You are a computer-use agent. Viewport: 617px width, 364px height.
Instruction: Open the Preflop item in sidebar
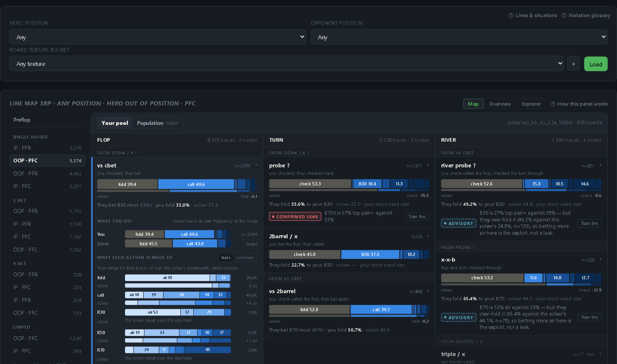[47, 120]
